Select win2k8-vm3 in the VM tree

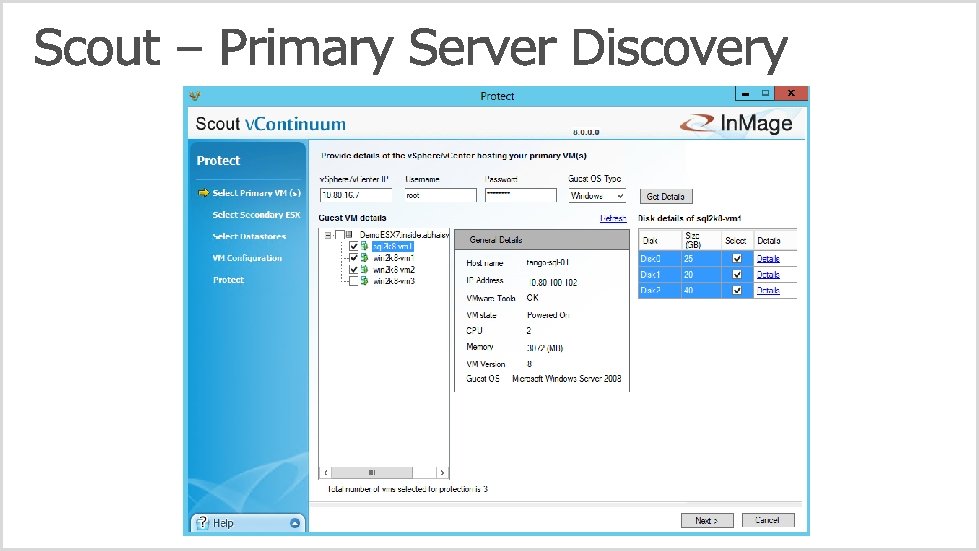coord(394,281)
